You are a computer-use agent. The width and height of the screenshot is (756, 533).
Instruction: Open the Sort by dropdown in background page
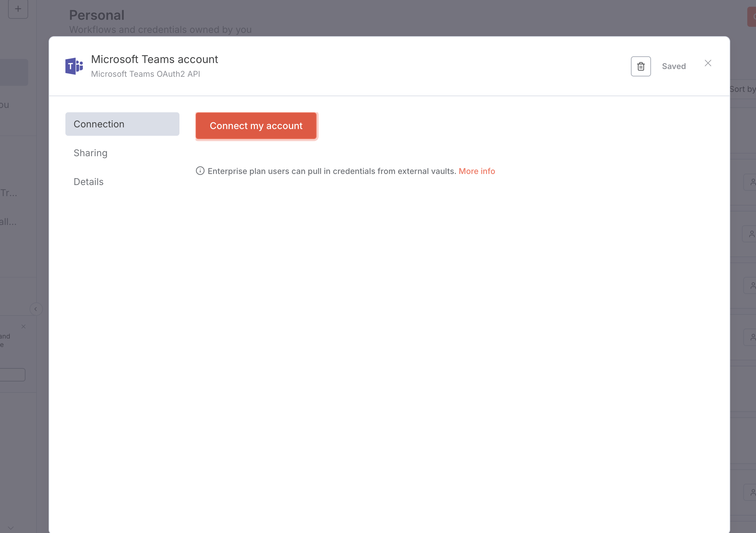coord(743,89)
